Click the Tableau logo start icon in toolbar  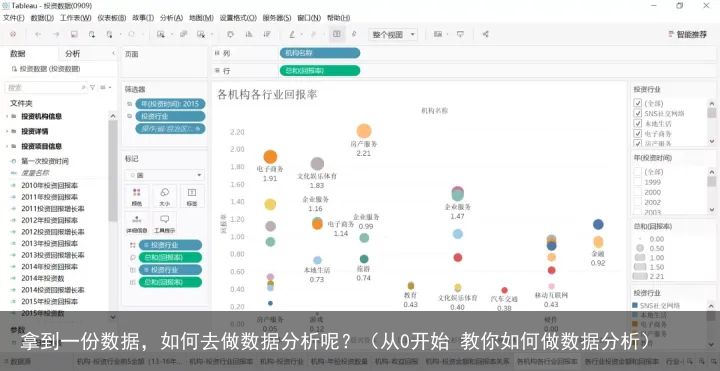[x=13, y=34]
